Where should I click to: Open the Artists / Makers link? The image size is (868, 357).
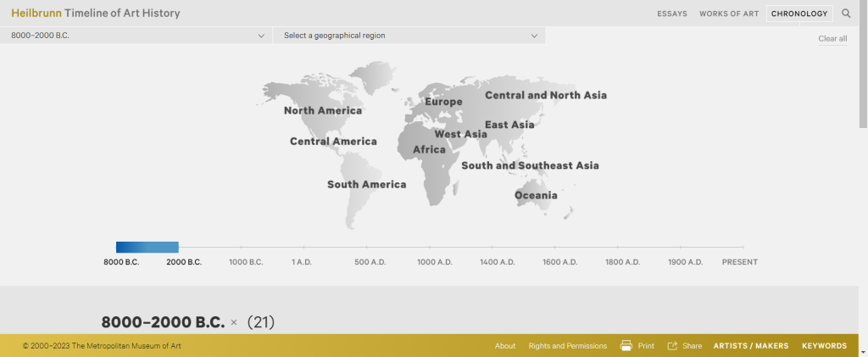750,346
